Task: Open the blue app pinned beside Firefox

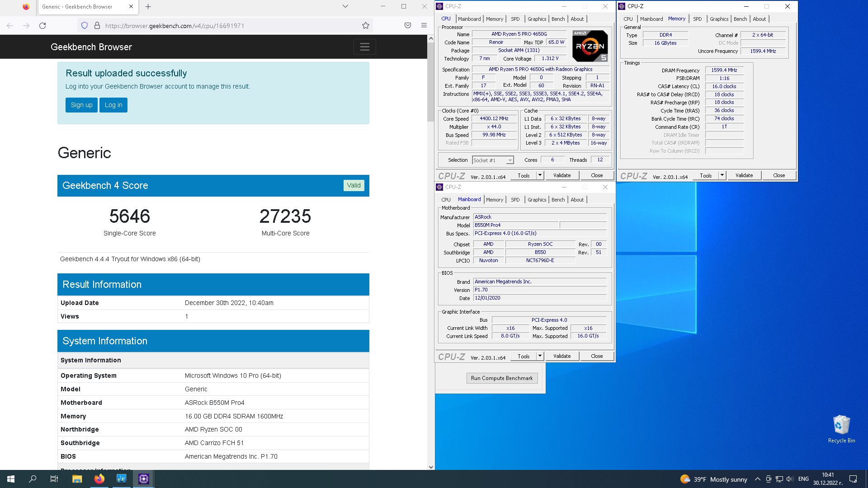Action: (122, 479)
